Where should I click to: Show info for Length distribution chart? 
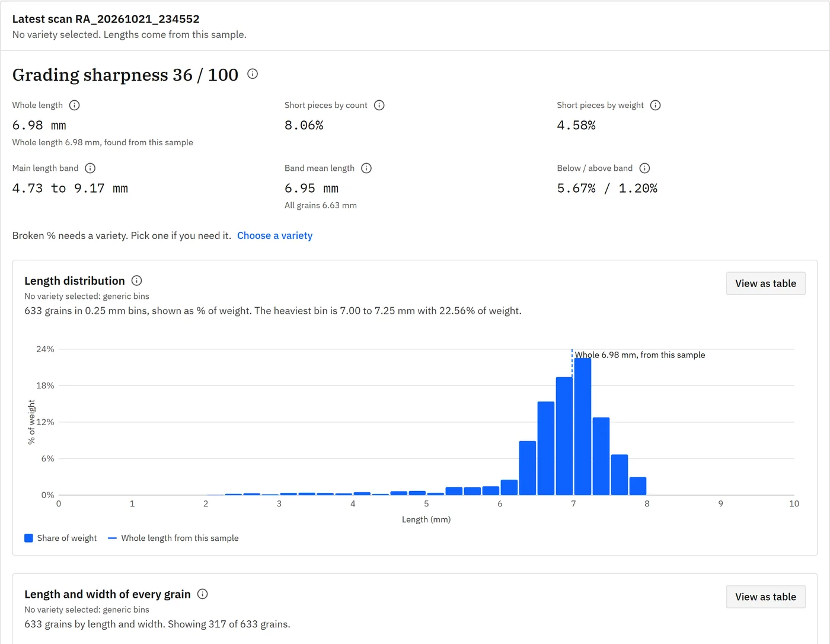[136, 280]
